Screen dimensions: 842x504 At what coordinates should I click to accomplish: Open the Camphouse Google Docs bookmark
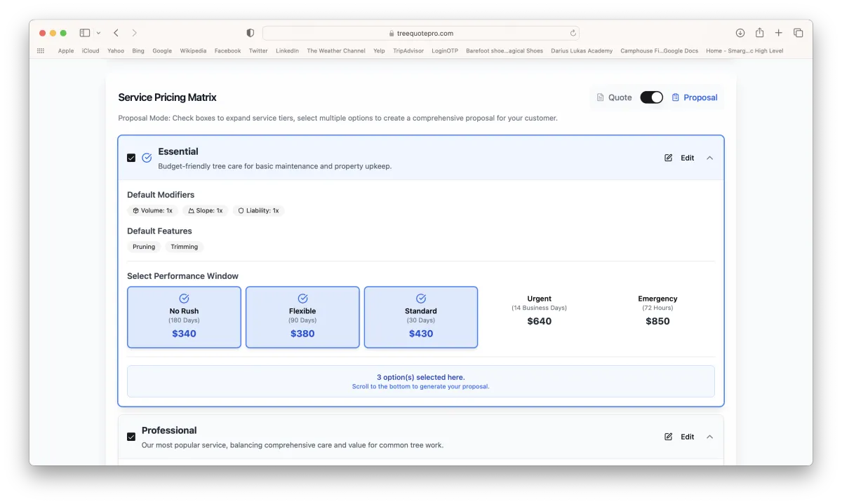click(x=660, y=50)
